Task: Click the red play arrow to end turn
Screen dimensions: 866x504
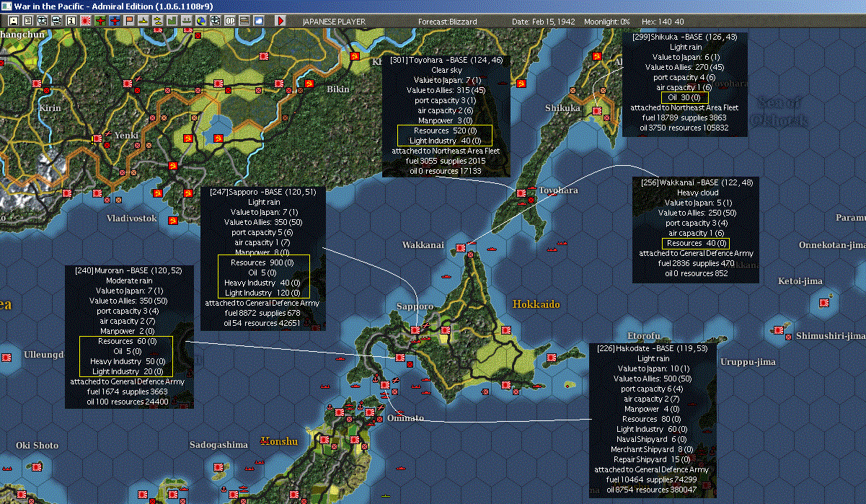Action: point(280,21)
